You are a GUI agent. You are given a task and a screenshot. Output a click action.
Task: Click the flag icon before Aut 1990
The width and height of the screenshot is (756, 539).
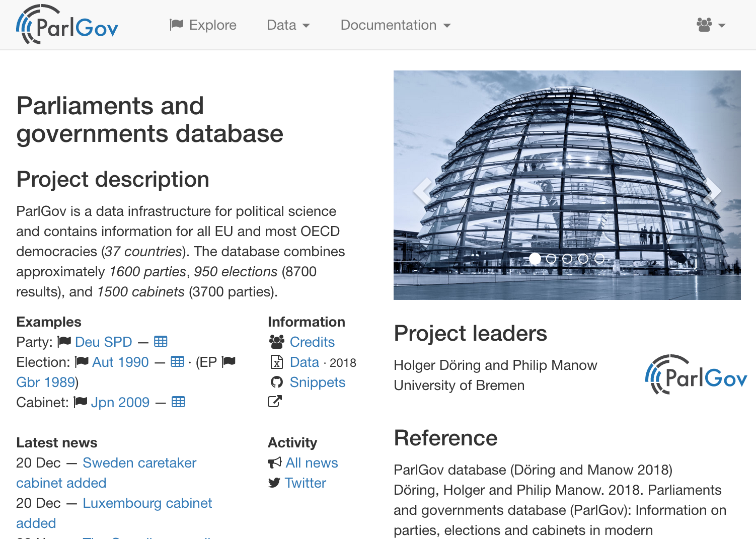pyautogui.click(x=82, y=362)
